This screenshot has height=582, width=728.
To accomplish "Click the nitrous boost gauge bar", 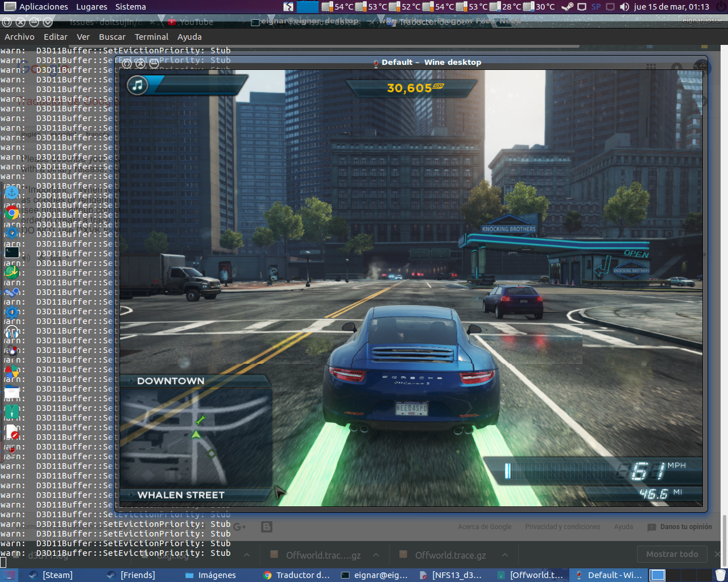I will (x=560, y=471).
